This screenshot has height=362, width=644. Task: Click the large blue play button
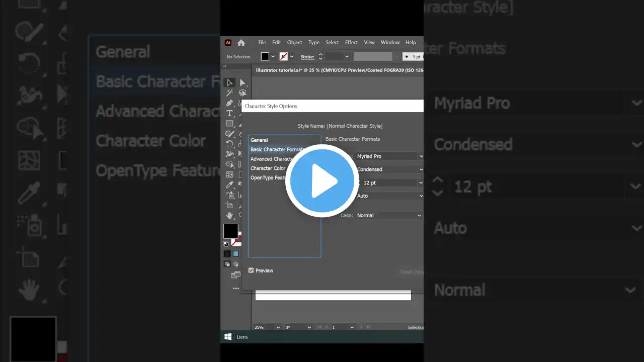click(x=321, y=181)
